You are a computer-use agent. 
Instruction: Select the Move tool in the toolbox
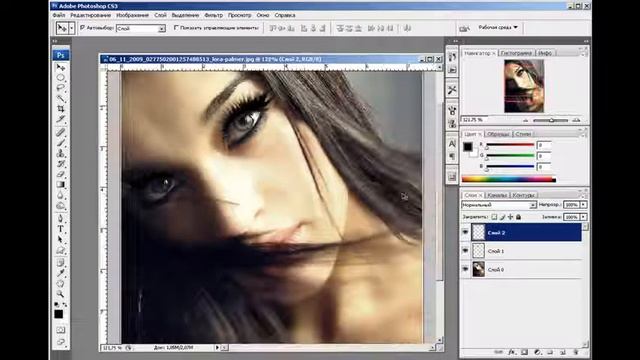click(x=60, y=67)
